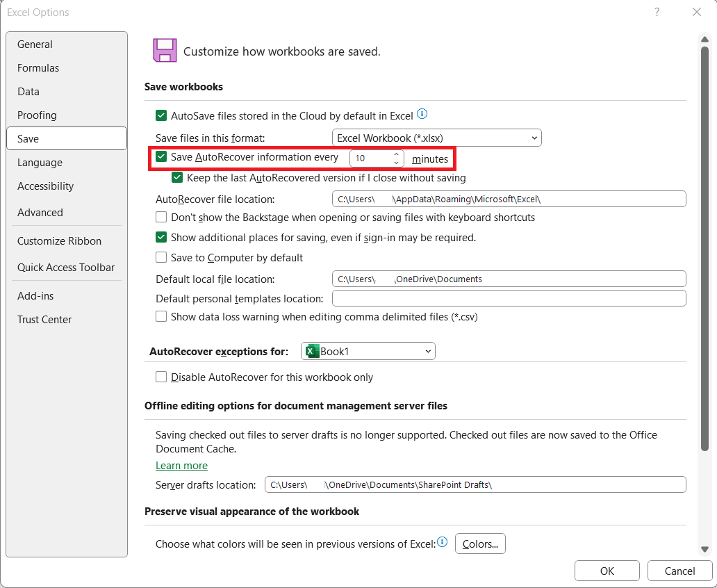Viewport: 717px width, 588px height.
Task: Click the Help question mark icon
Action: pos(657,12)
